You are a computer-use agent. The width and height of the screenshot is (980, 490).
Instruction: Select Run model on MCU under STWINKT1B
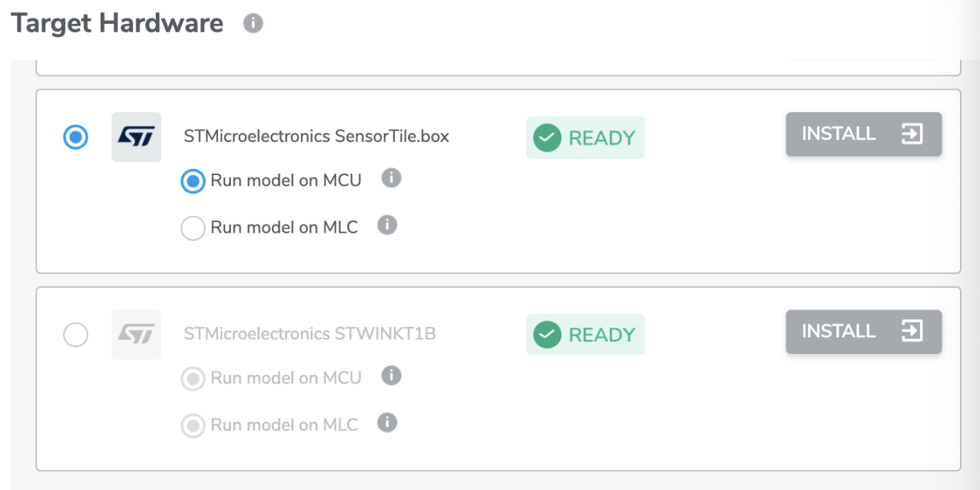(x=193, y=379)
